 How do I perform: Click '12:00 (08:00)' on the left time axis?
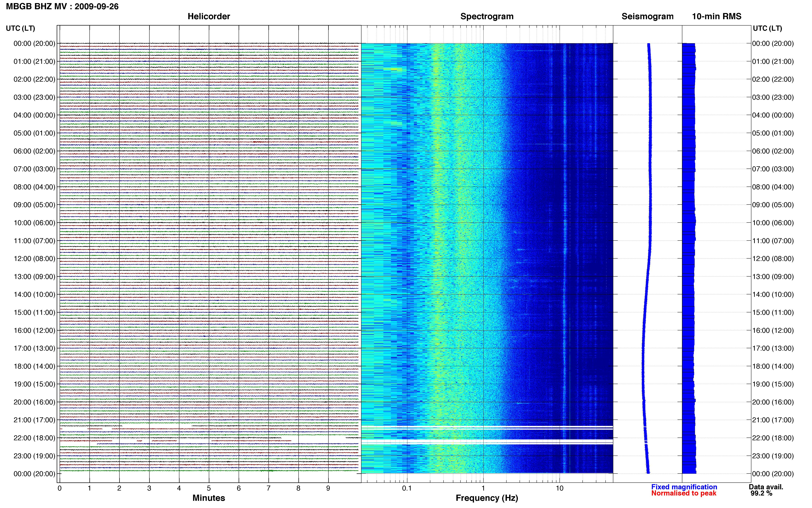coord(34,259)
